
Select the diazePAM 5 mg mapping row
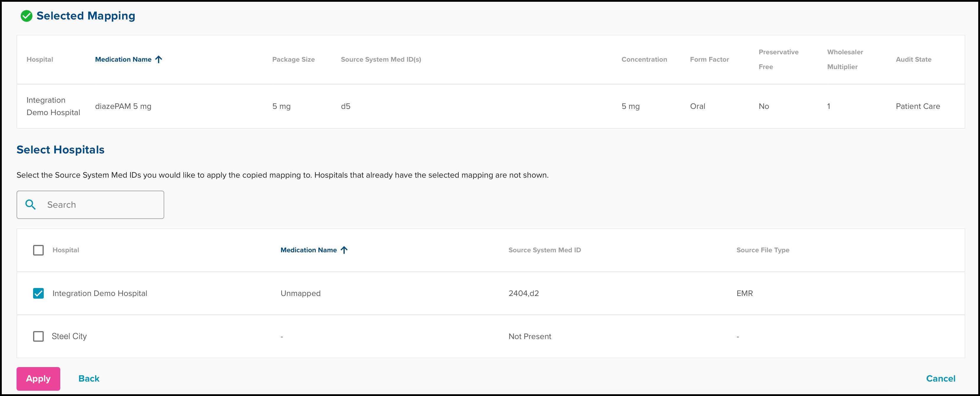pyautogui.click(x=123, y=107)
